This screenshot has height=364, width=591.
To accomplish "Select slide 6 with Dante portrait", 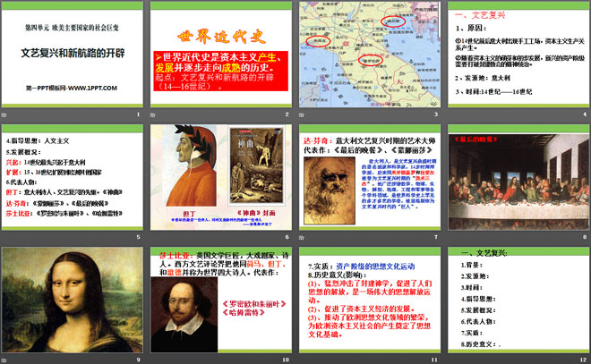I will 221,177.
